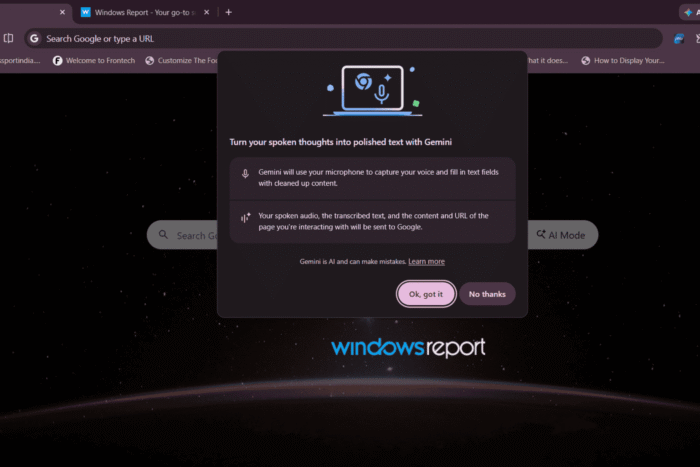Click the text 'Gemini will use your microphone...'
Screen dimensions: 700x467
[x=379, y=178]
